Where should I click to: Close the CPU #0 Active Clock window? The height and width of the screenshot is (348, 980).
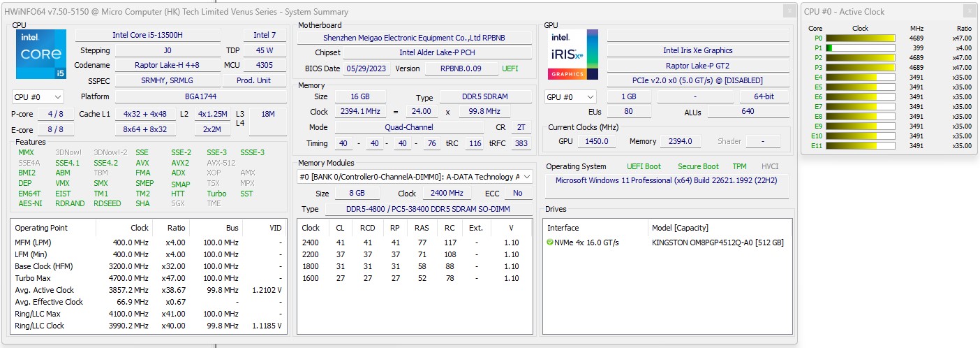click(x=968, y=11)
